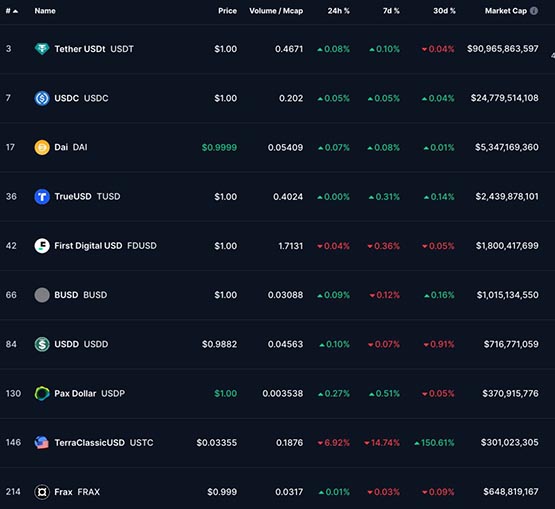Click the First Digital USD logo

point(42,246)
